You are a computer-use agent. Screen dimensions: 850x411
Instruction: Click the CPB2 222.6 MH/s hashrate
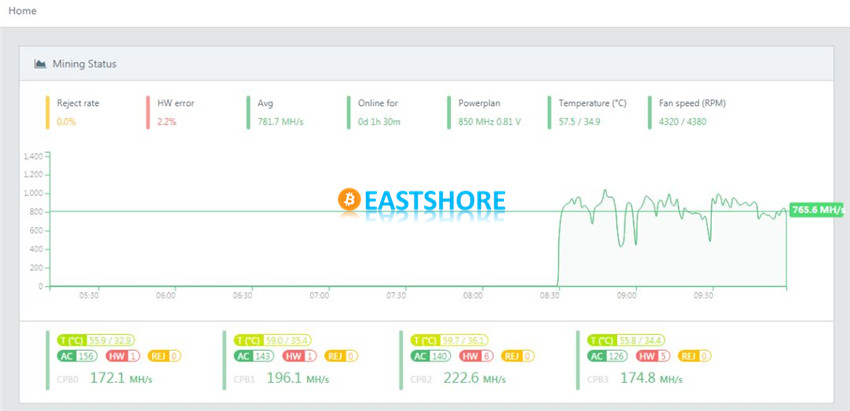(x=475, y=378)
